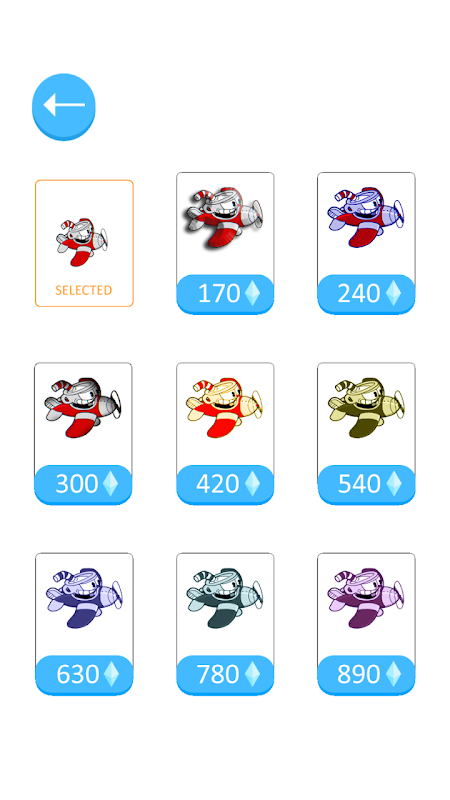Click the purple plane image
The image size is (450, 800).
[x=365, y=598]
